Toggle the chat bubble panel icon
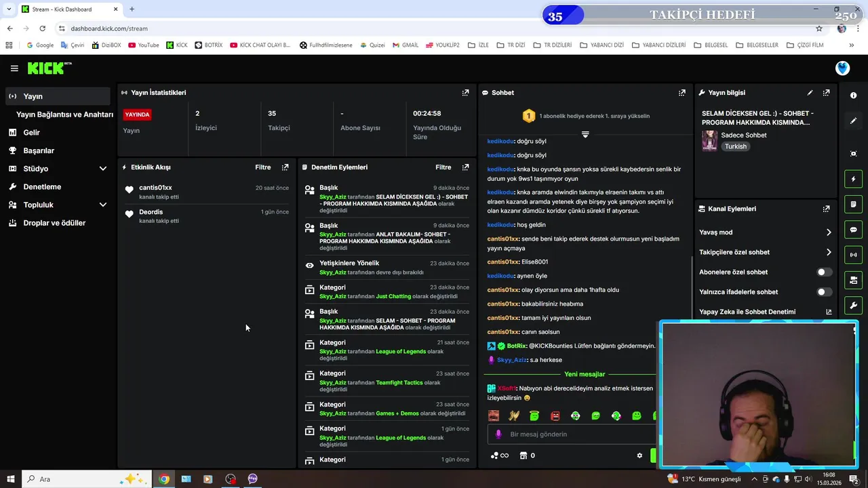This screenshot has height=488, width=868. (853, 230)
